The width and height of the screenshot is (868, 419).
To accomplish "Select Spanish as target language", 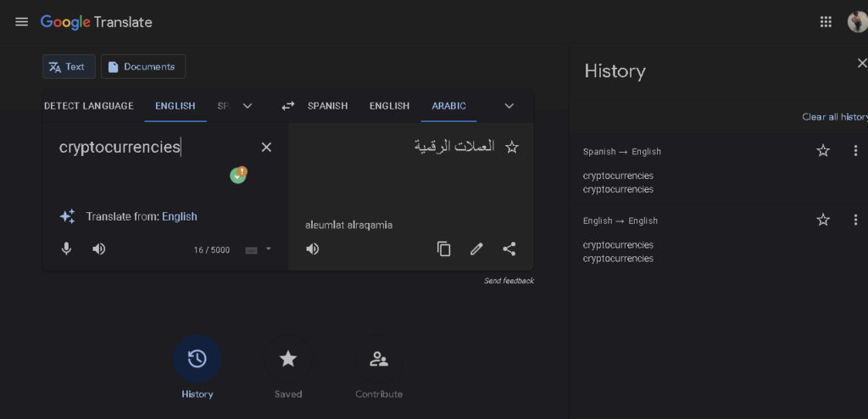I will pyautogui.click(x=328, y=106).
